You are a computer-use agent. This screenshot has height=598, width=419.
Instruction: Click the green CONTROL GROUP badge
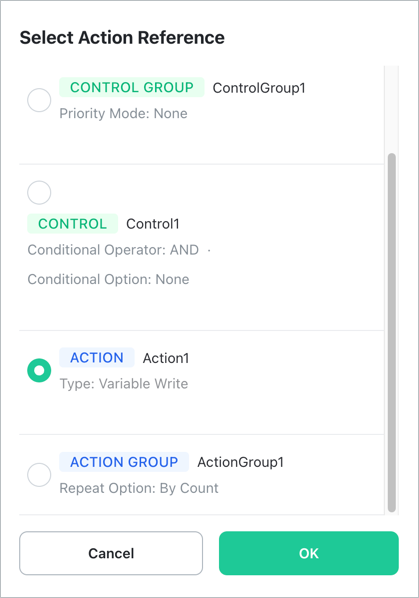point(132,87)
